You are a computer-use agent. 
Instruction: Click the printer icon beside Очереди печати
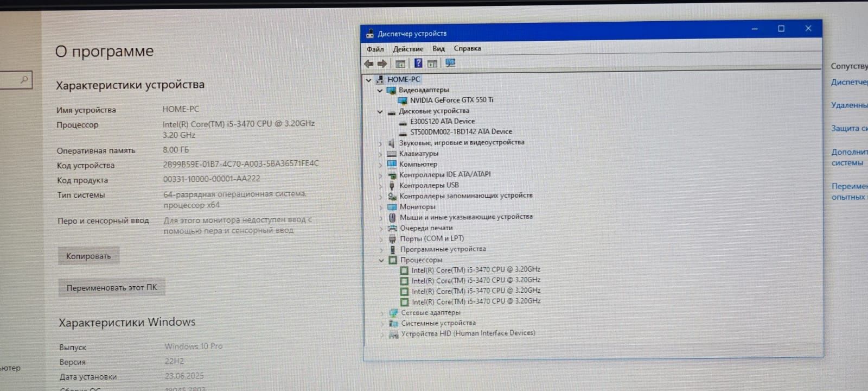click(x=392, y=228)
